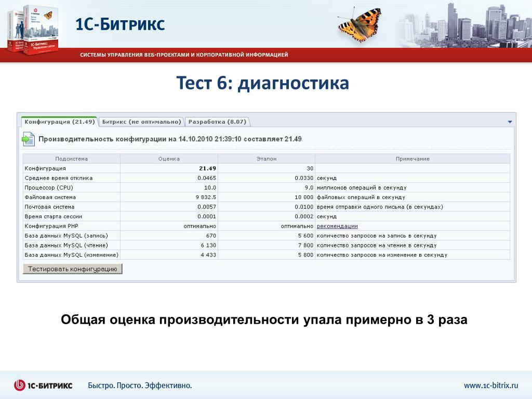
Task: Click the 0.0330 benchmark response time
Action: tap(304, 178)
